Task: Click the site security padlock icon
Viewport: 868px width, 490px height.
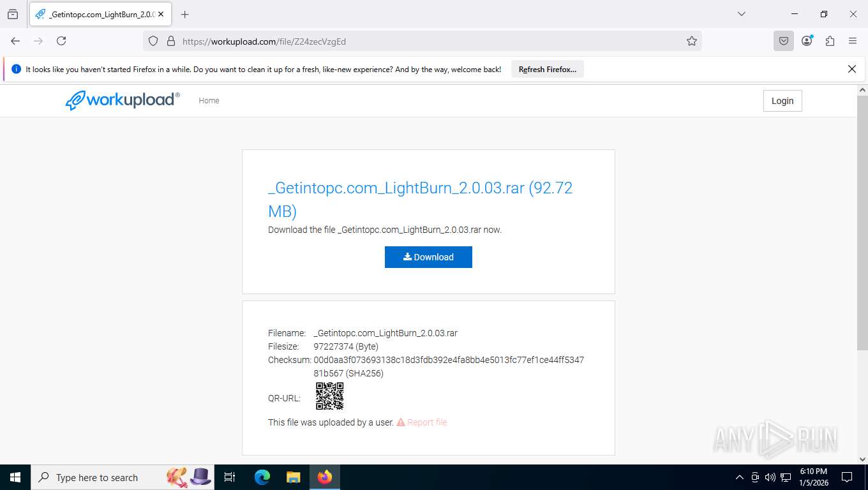Action: (x=170, y=41)
